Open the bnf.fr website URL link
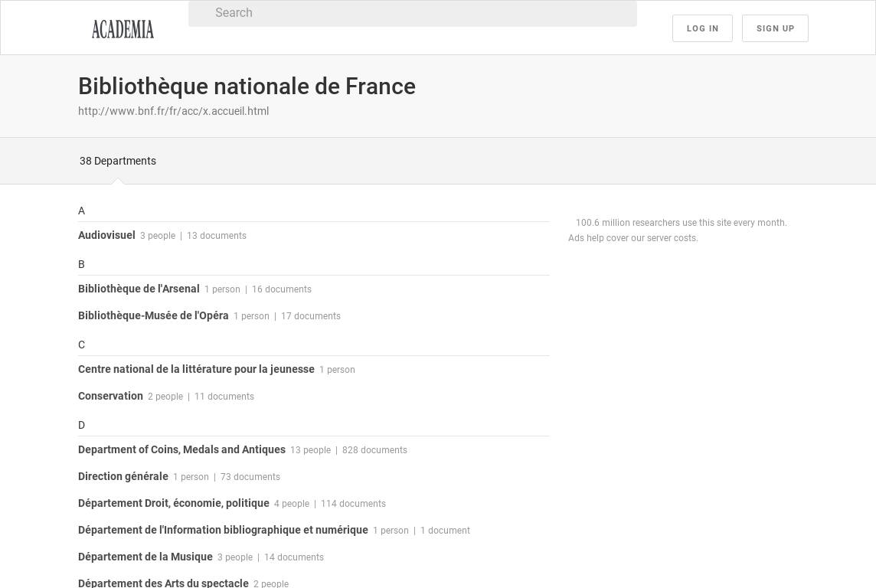This screenshot has width=876, height=588. tap(173, 111)
